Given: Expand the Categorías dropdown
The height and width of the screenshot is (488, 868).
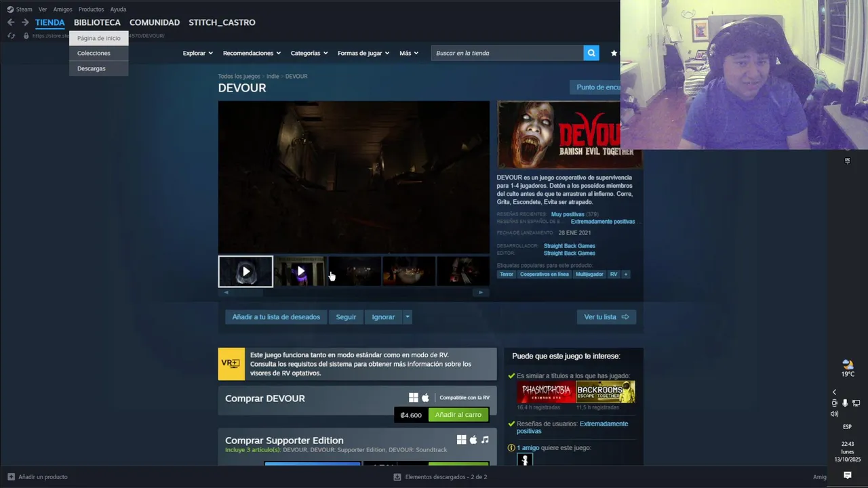Looking at the screenshot, I should 309,53.
